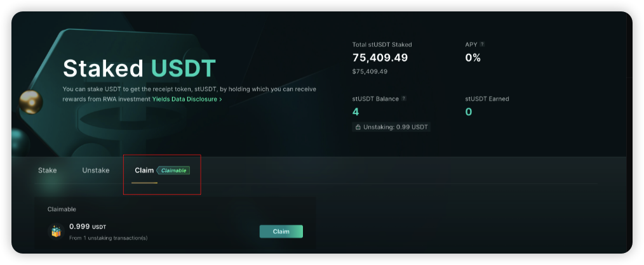Click the lock icon beside Unstaking
The image size is (644, 265).
point(358,127)
